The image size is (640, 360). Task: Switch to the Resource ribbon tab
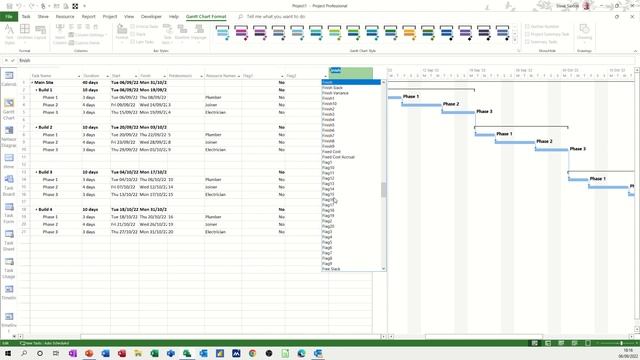[65, 17]
